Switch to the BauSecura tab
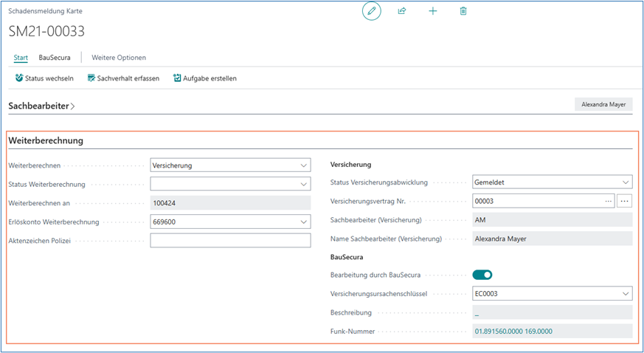Screen dimensions: 644x353 pyautogui.click(x=55, y=58)
